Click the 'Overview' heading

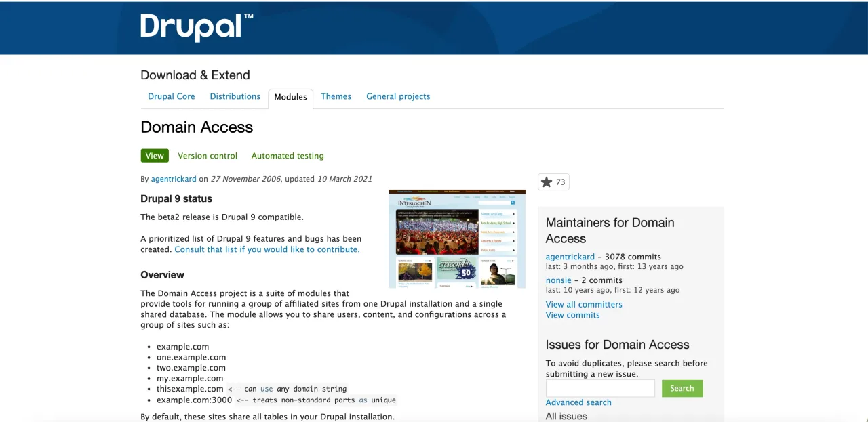click(x=163, y=275)
